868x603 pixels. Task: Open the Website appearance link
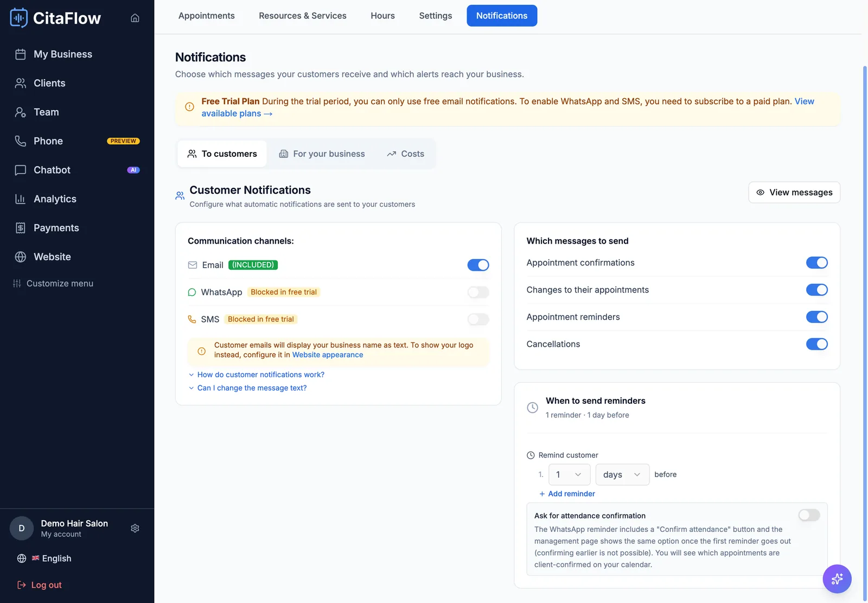(x=328, y=355)
